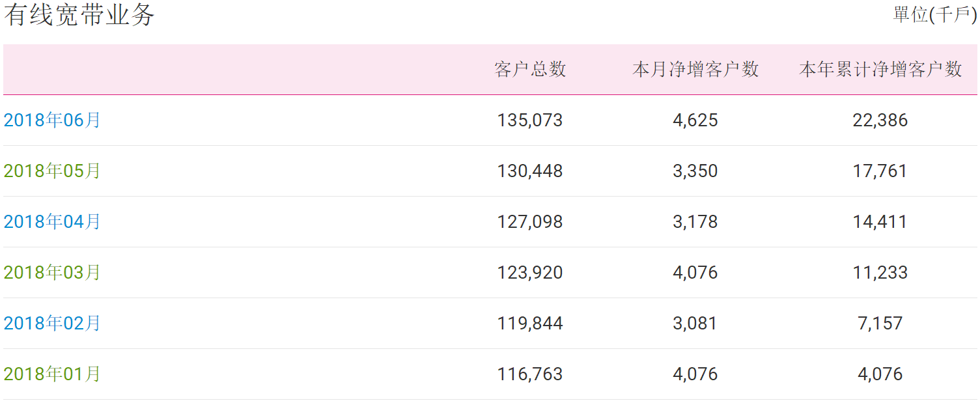
Task: Select June cumulative net increase 22,386
Action: (880, 120)
